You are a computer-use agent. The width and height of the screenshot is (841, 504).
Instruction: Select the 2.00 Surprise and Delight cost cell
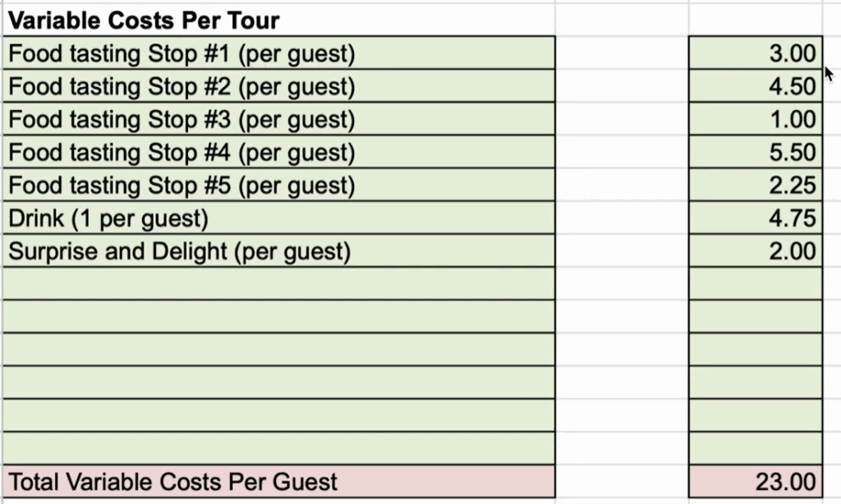click(x=756, y=250)
